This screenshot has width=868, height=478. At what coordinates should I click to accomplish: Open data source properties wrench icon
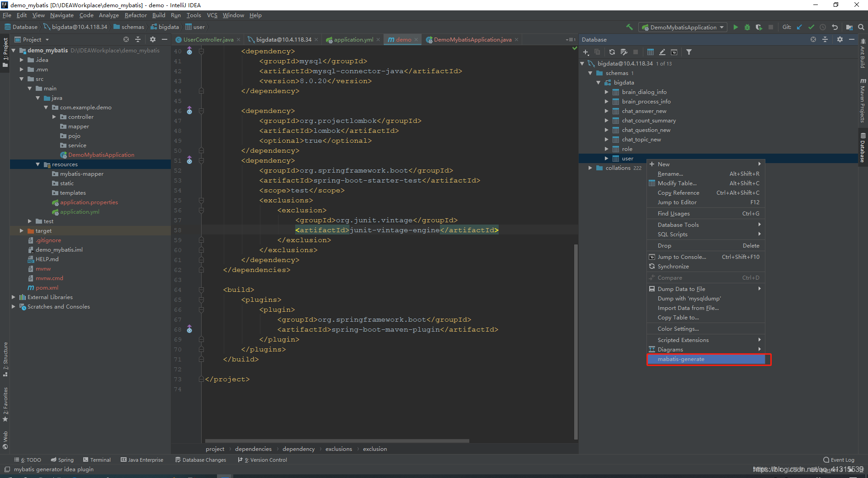click(x=624, y=52)
